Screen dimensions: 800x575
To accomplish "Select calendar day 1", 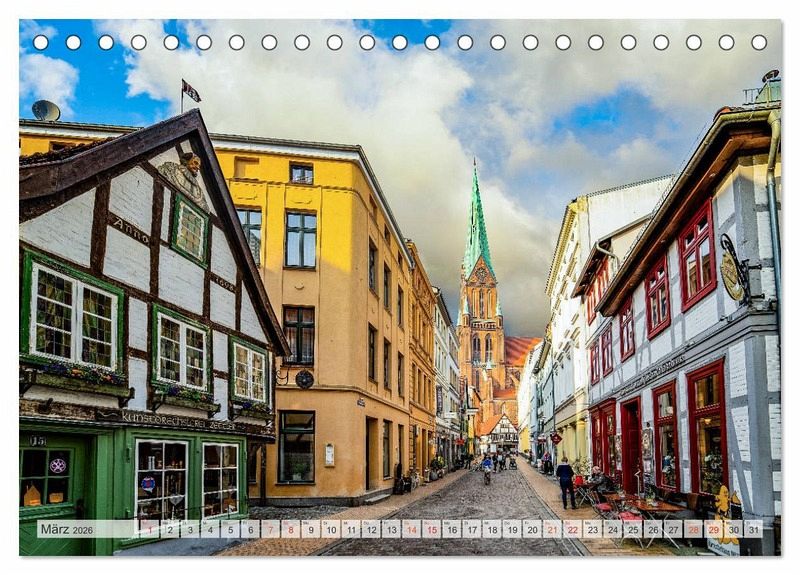I will coord(150,529).
